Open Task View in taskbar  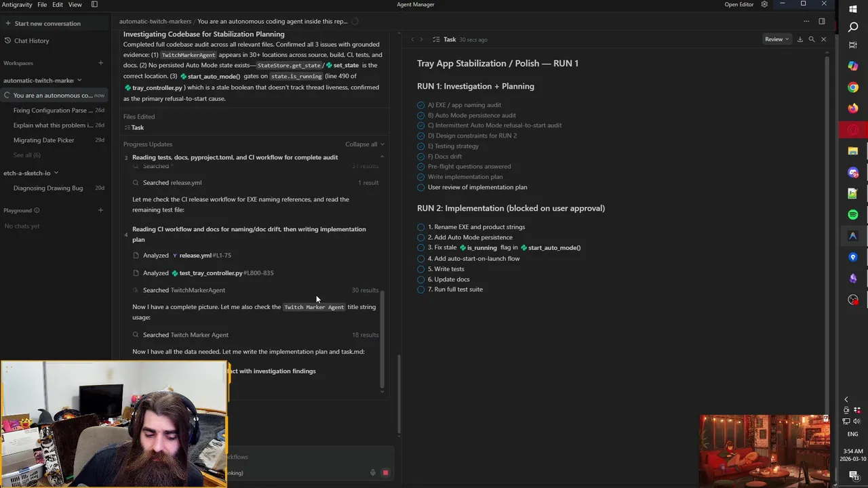coord(853,45)
